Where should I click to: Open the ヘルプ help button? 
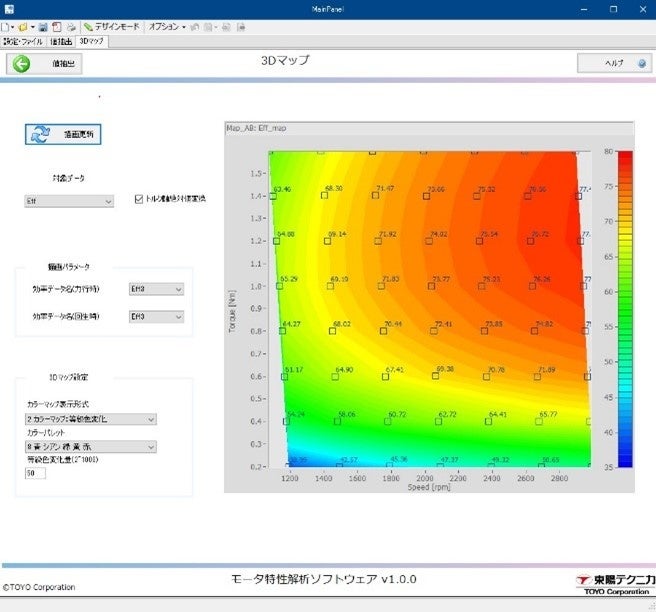tap(614, 63)
